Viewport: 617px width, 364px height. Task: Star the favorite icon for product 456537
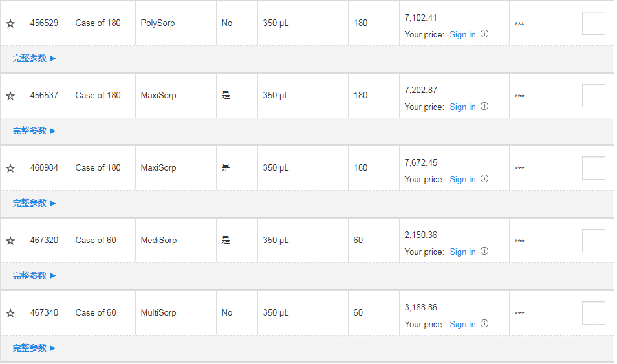tap(10, 96)
